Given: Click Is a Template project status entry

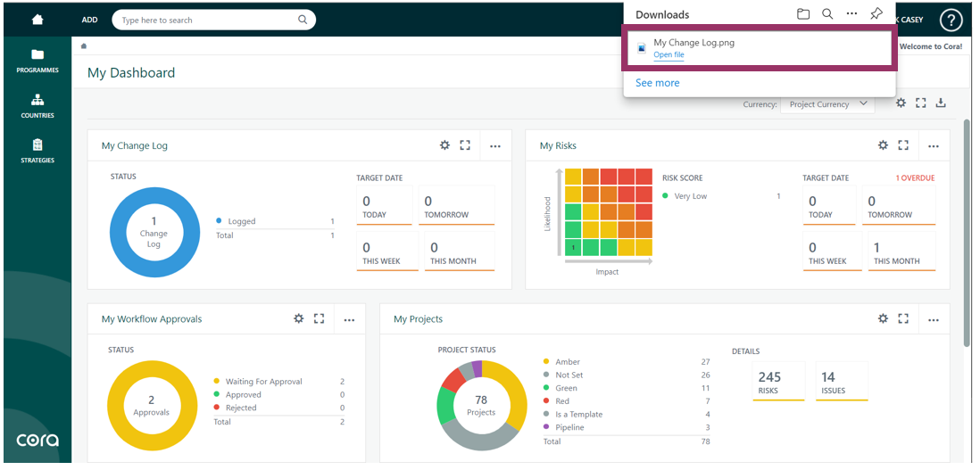Looking at the screenshot, I should [x=627, y=414].
